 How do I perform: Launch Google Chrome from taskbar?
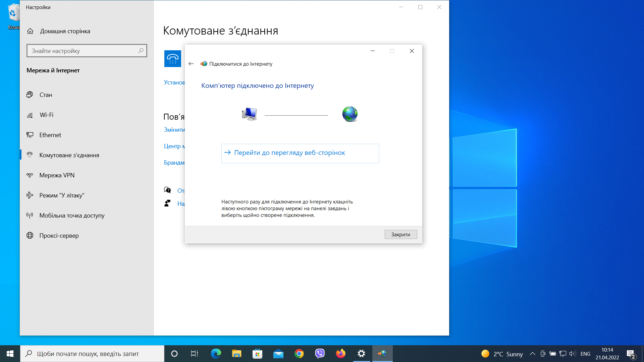point(299,354)
